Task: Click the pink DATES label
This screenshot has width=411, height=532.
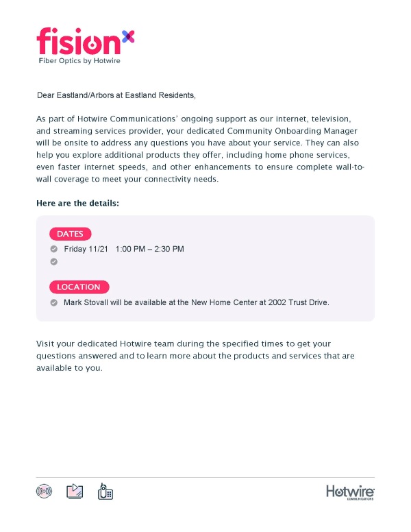Action: tap(70, 234)
